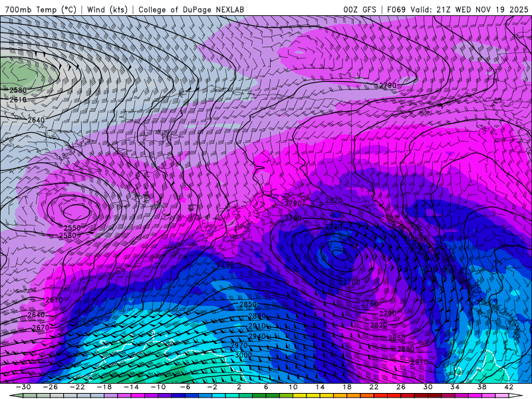Click the -18 color scale label

click(104, 387)
